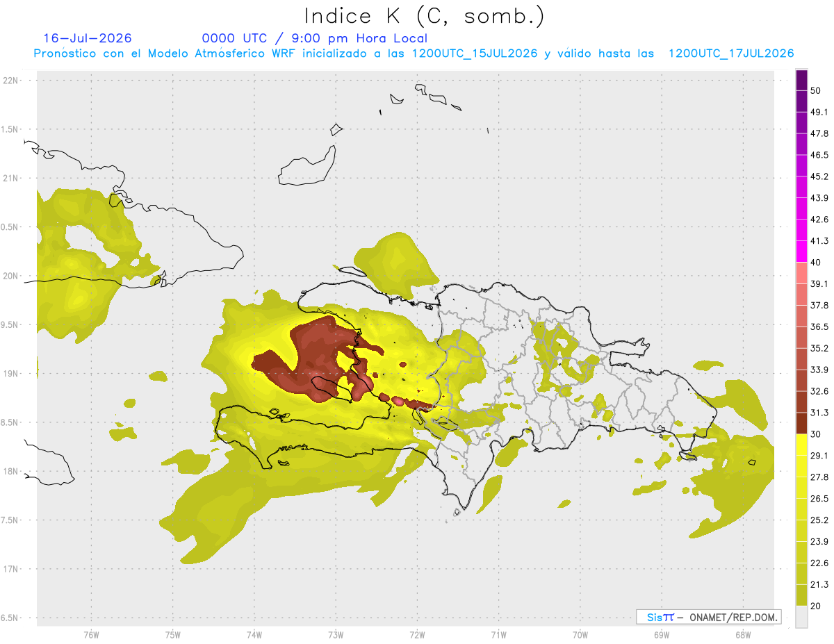This screenshot has height=644, width=834.
Task: Click the colorbar value 50
Action: tap(815, 90)
